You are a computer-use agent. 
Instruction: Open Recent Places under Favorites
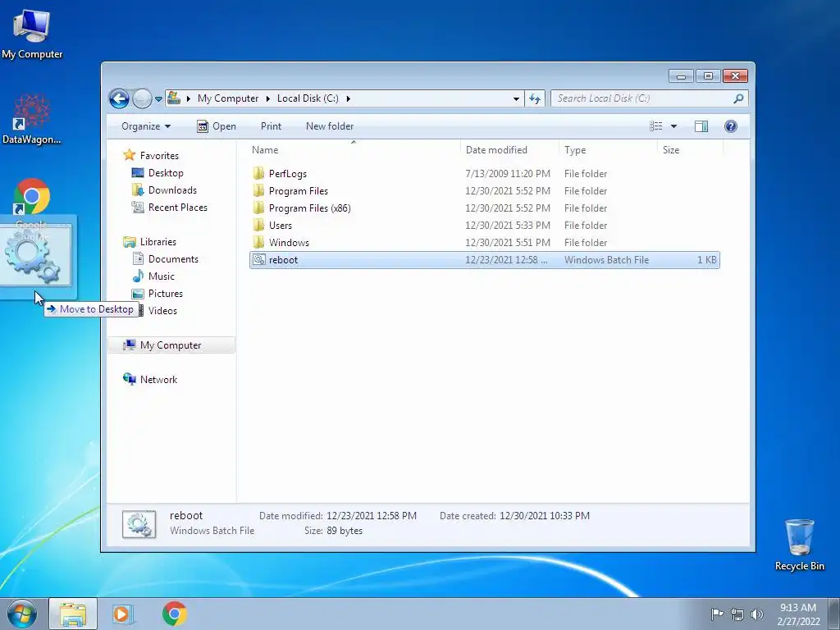coord(178,208)
